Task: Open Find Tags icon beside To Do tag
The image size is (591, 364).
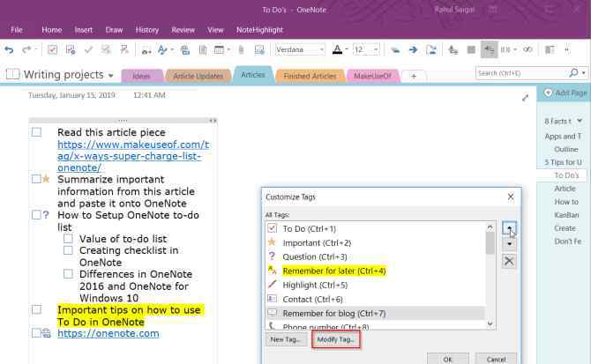Action: 71,49
